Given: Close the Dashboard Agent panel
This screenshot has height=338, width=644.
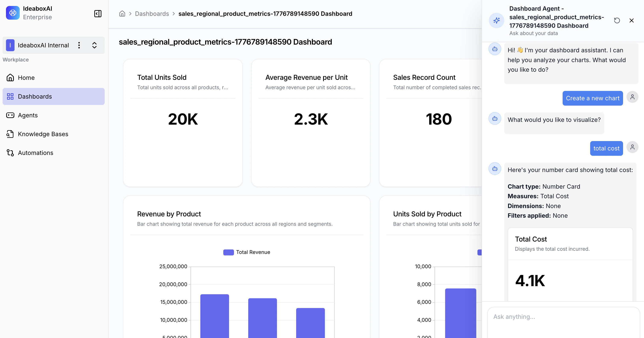Looking at the screenshot, I should click(x=631, y=20).
